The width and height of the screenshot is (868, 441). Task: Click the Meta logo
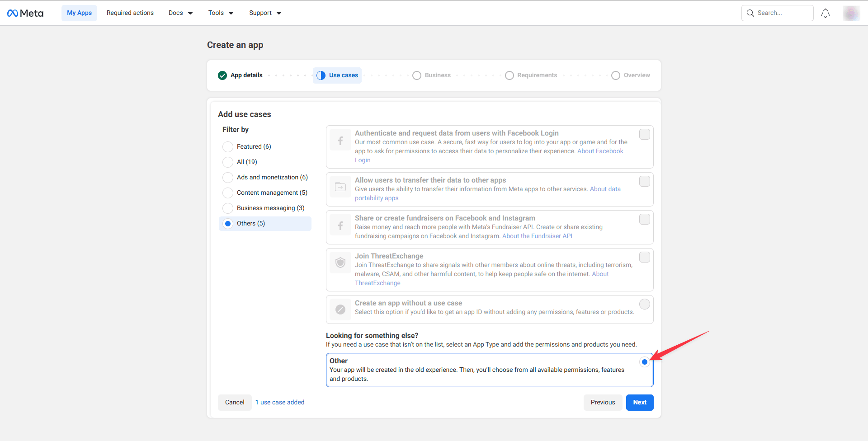pyautogui.click(x=25, y=13)
